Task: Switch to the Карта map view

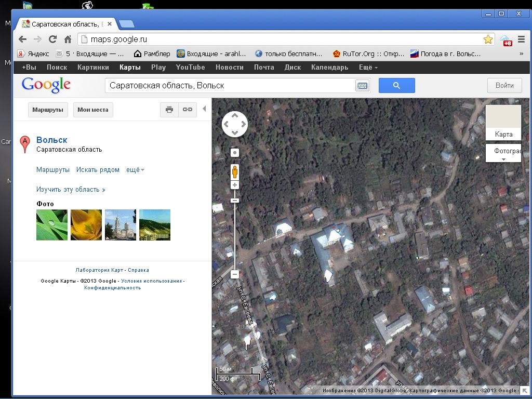Action: pyautogui.click(x=503, y=123)
